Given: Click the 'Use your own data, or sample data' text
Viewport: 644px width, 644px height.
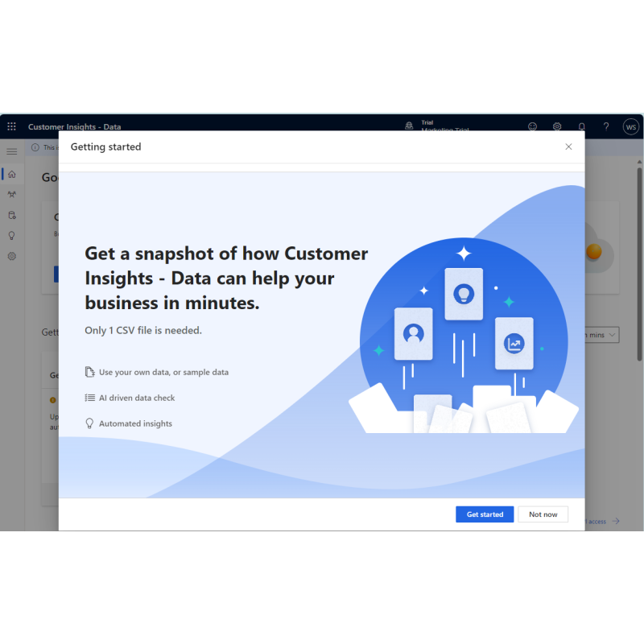Looking at the screenshot, I should pos(163,372).
